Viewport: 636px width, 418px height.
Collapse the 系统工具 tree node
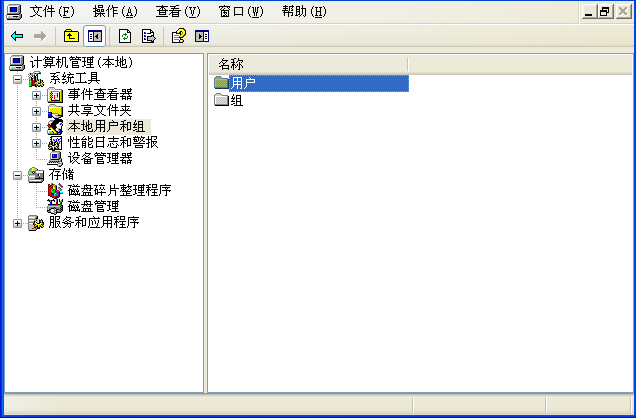click(x=17, y=79)
